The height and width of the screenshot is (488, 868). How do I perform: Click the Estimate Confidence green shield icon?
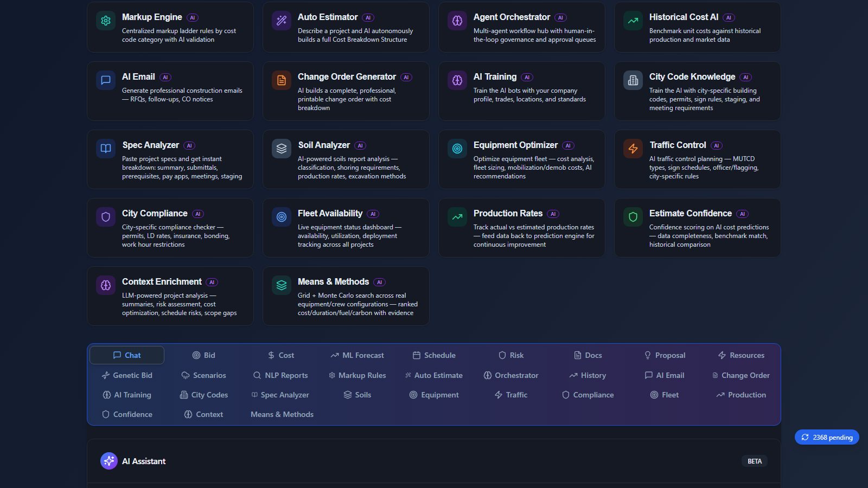coord(633,217)
